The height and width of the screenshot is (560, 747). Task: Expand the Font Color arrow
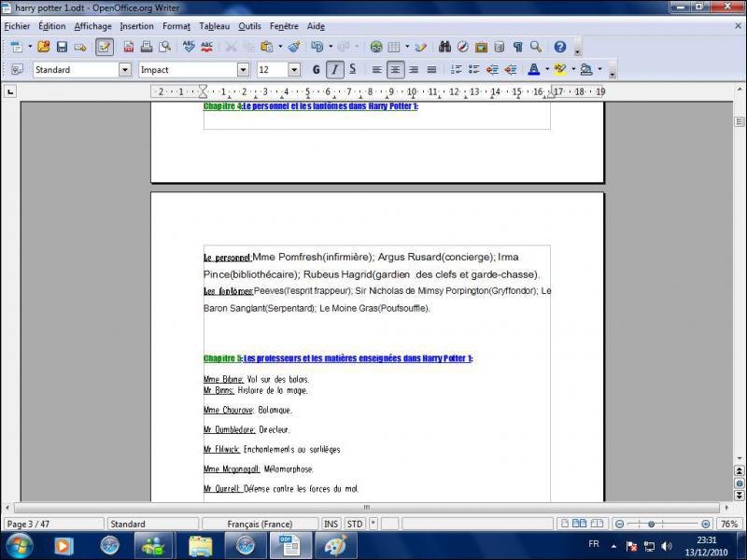click(547, 69)
